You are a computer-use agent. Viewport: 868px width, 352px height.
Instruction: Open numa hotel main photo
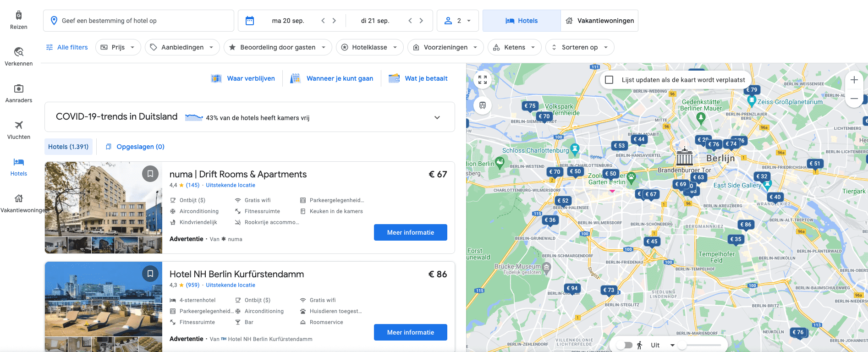104,199
